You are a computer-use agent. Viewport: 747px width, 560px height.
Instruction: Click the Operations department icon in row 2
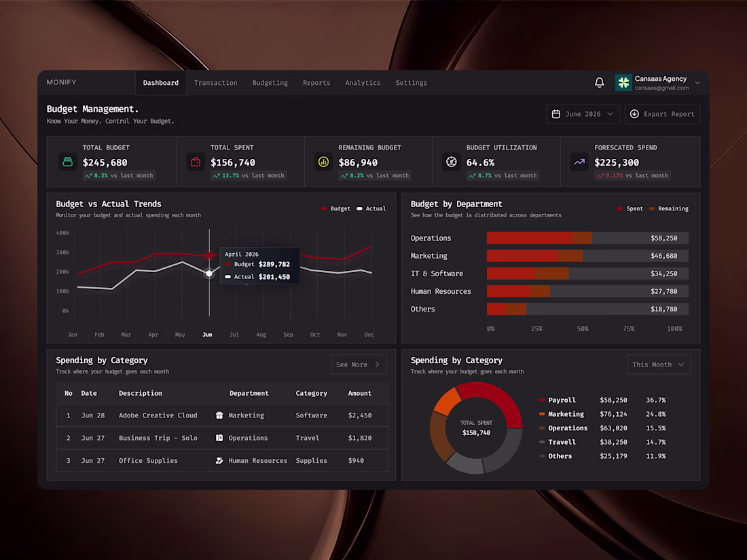click(x=219, y=438)
